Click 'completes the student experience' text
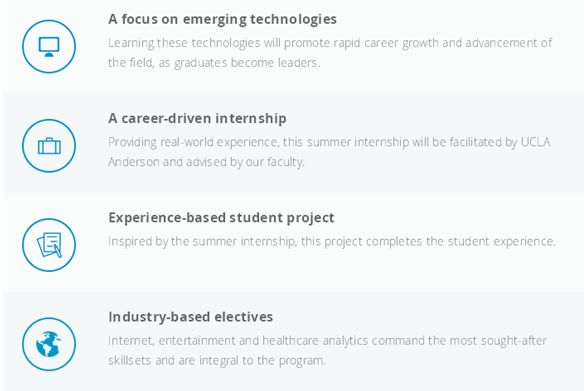Viewport: 584px width, 391px height. click(x=460, y=241)
